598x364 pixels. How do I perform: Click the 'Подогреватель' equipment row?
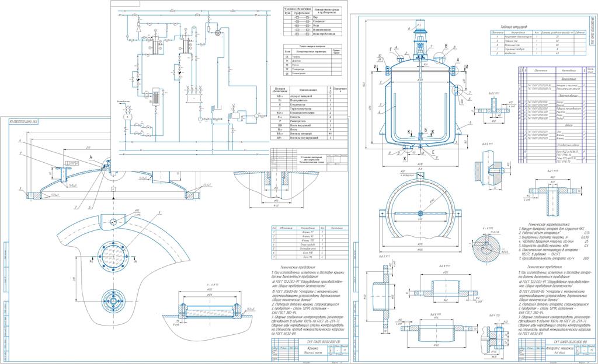pyautogui.click(x=309, y=100)
